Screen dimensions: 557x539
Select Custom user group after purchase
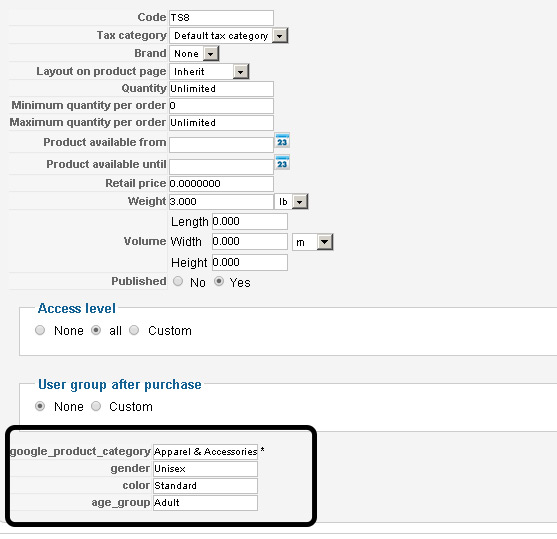[96, 406]
